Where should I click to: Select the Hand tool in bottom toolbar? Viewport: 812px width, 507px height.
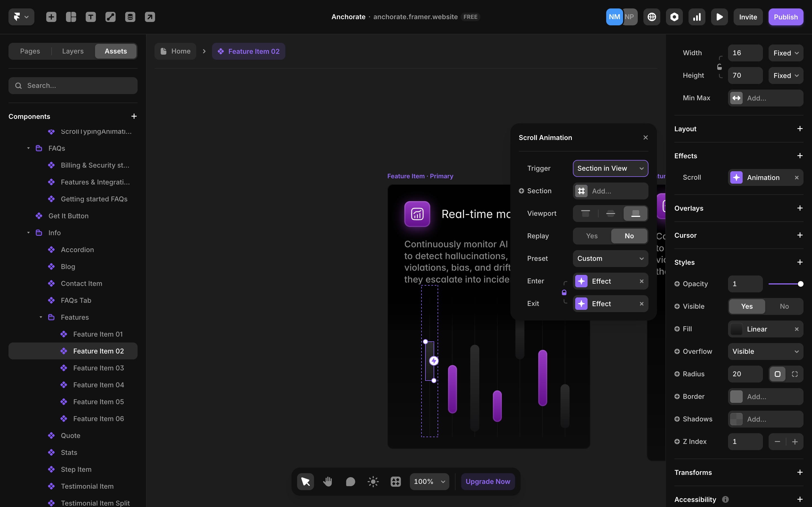pos(328,482)
